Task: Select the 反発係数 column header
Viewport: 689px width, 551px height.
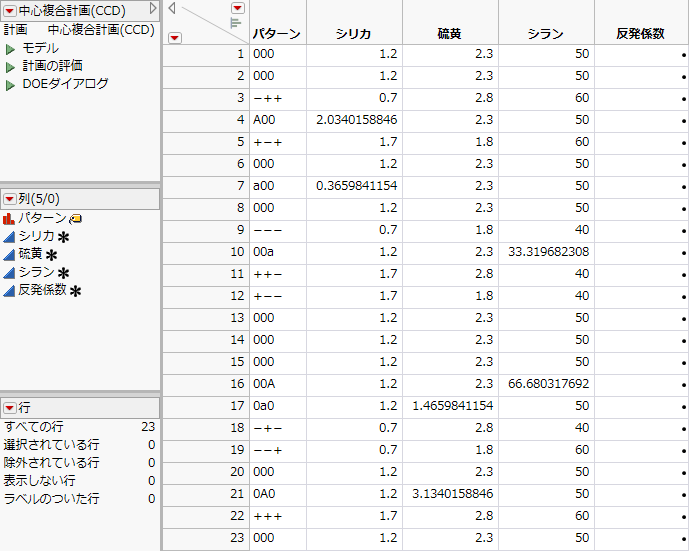Action: [x=640, y=34]
